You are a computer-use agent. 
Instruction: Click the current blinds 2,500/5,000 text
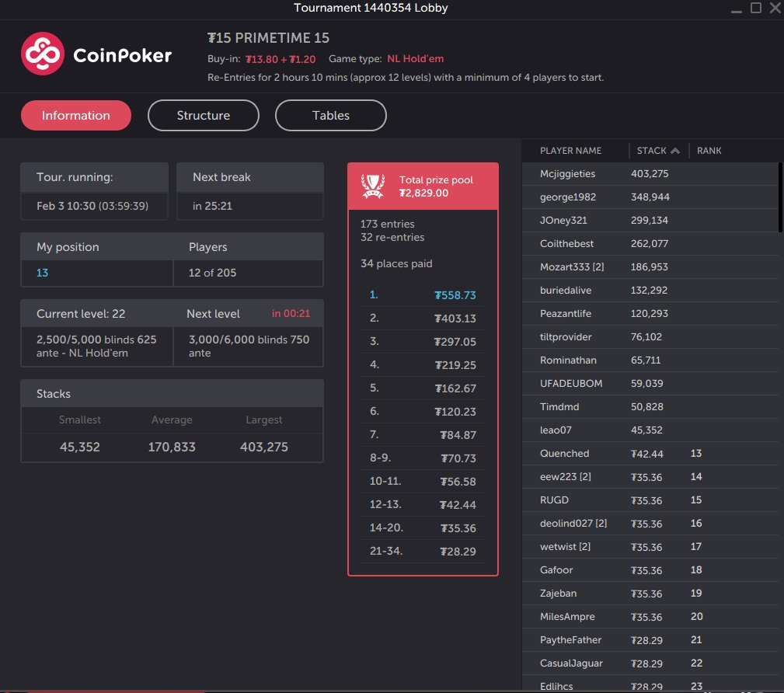tap(69, 340)
